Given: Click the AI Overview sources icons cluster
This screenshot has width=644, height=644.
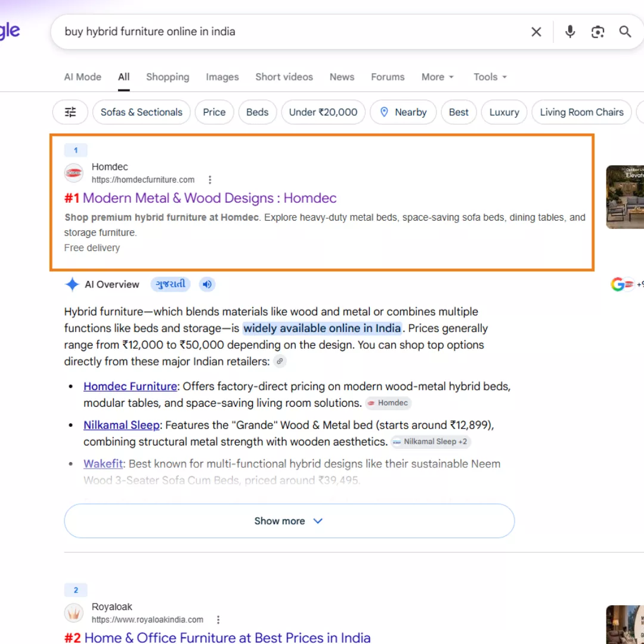Looking at the screenshot, I should point(627,284).
